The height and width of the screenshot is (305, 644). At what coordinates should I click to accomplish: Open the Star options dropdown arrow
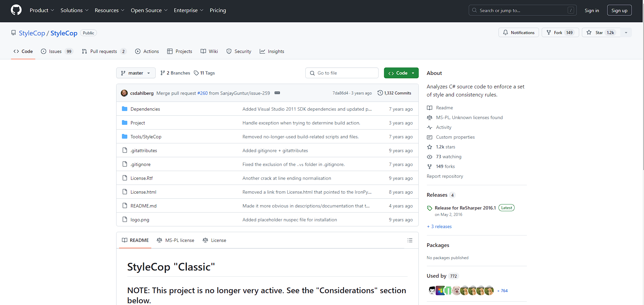pyautogui.click(x=626, y=32)
